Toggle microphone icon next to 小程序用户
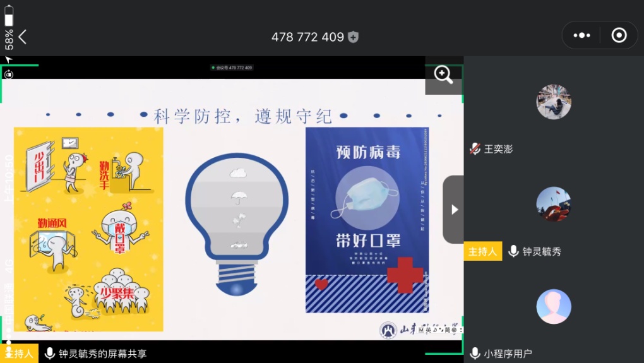Image resolution: width=644 pixels, height=363 pixels. point(475,354)
